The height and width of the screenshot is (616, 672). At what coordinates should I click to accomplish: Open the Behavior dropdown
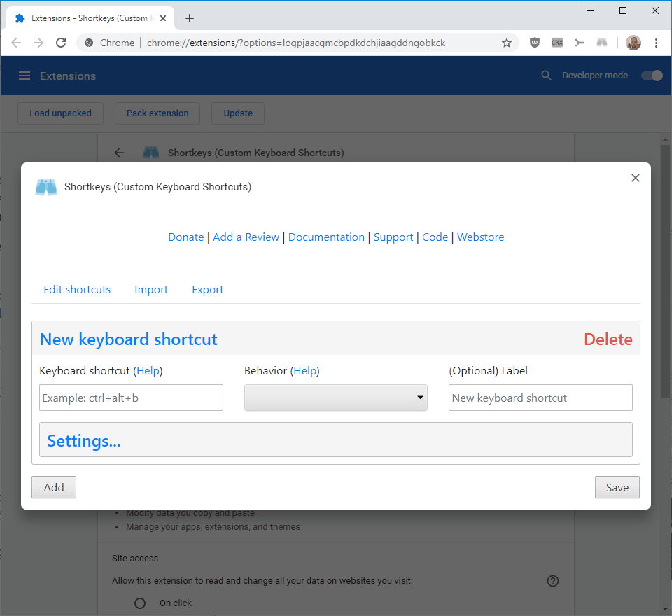tap(335, 398)
